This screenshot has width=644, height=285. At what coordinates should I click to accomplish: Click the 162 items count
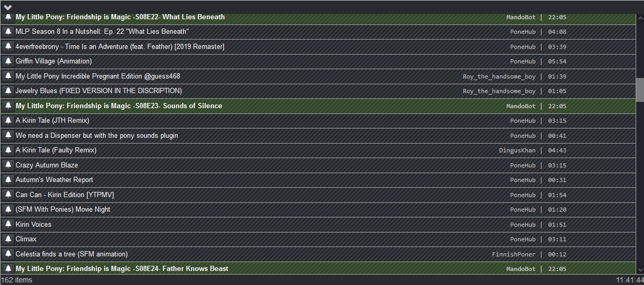click(x=17, y=280)
